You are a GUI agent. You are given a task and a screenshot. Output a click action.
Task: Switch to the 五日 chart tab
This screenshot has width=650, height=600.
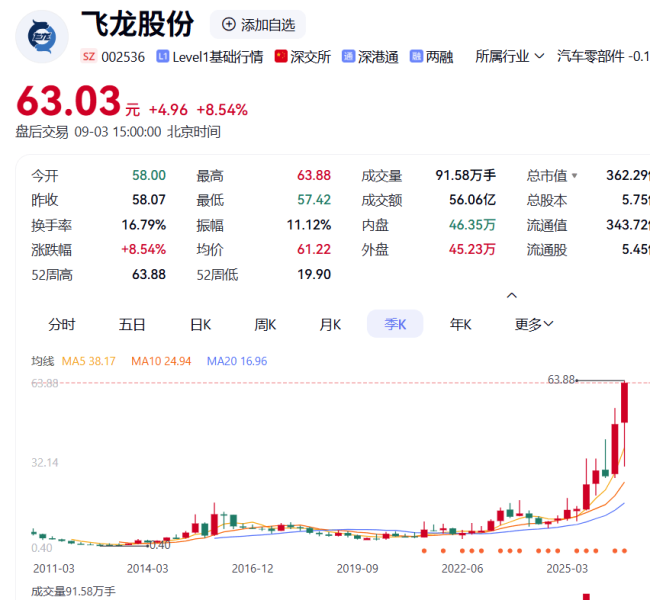click(x=132, y=324)
